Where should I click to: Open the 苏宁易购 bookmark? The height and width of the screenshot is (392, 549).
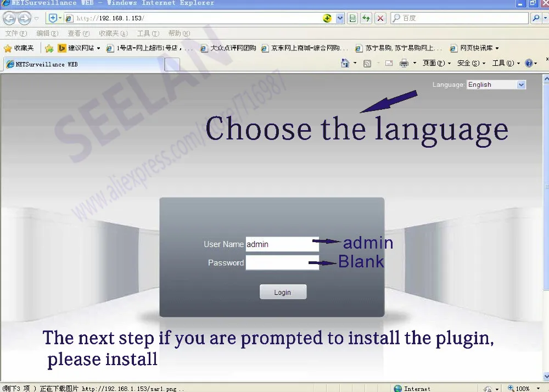pos(399,48)
